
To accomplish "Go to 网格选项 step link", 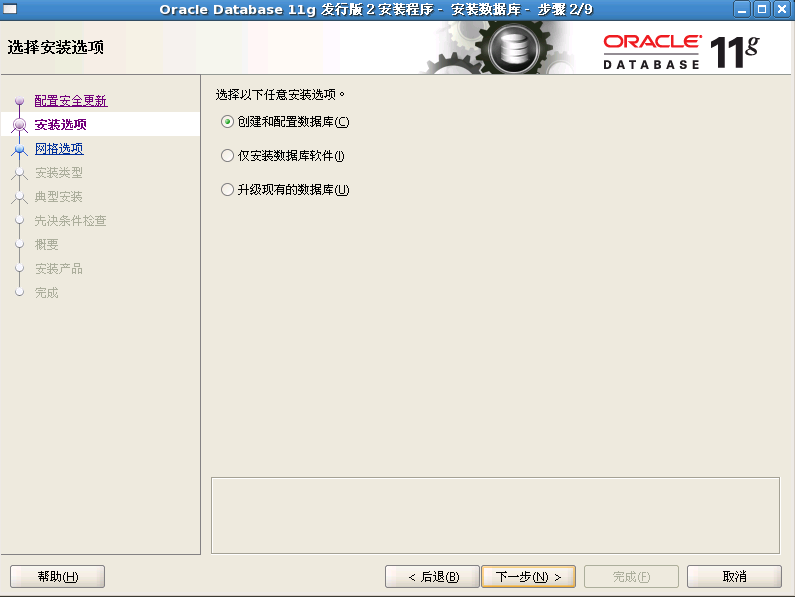I will (59, 149).
